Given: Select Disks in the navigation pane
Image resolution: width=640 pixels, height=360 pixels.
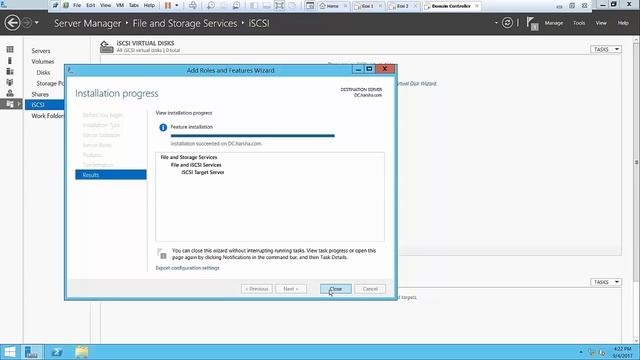Looking at the screenshot, I should [x=43, y=73].
